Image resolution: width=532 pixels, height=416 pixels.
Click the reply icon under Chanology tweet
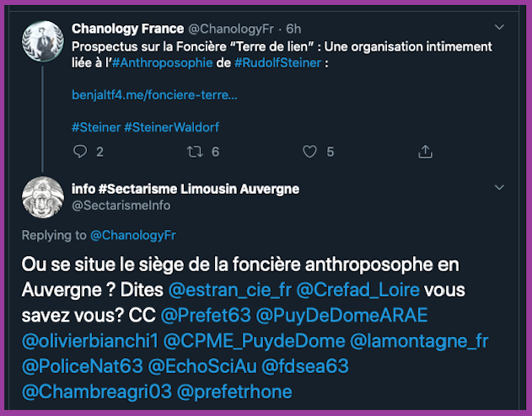point(81,152)
